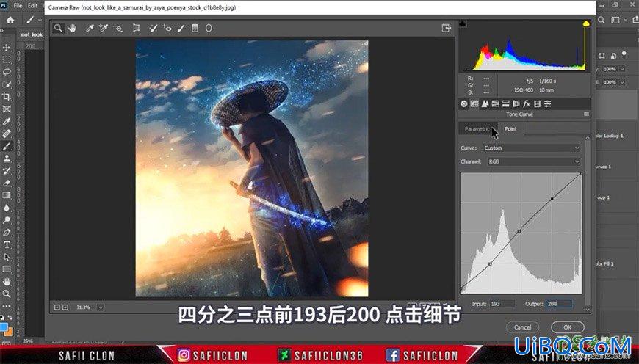
Task: Toggle shadow clipping warning on histogram
Action: point(463,24)
